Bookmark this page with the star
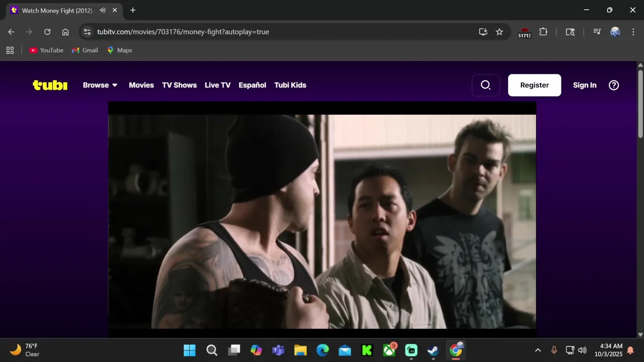644x362 pixels. (x=499, y=32)
